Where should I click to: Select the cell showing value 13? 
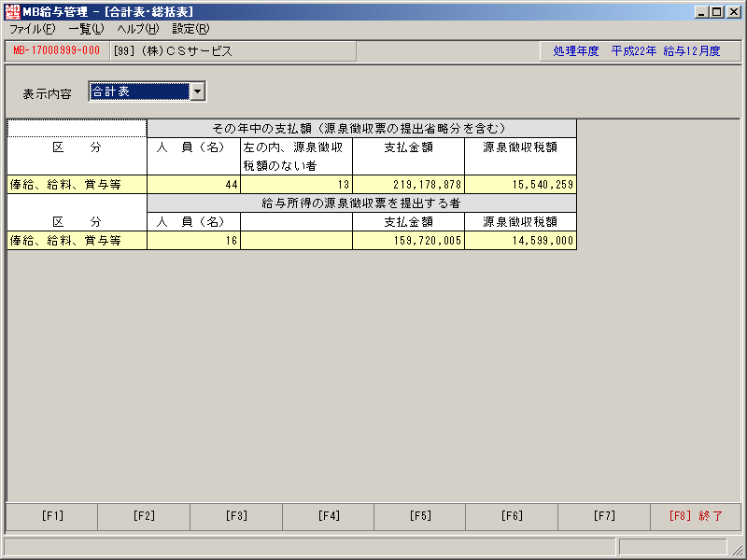(296, 185)
